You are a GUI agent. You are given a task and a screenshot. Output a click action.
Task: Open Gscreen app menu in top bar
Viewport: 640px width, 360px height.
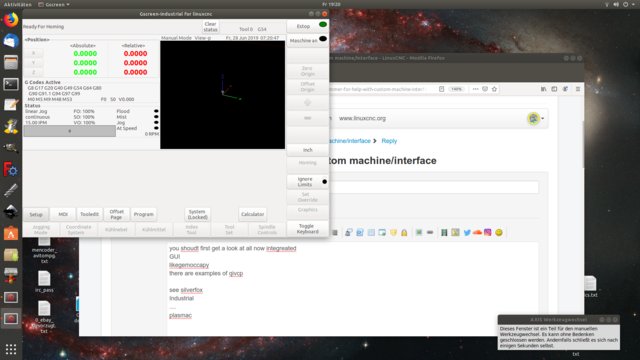(54, 4)
